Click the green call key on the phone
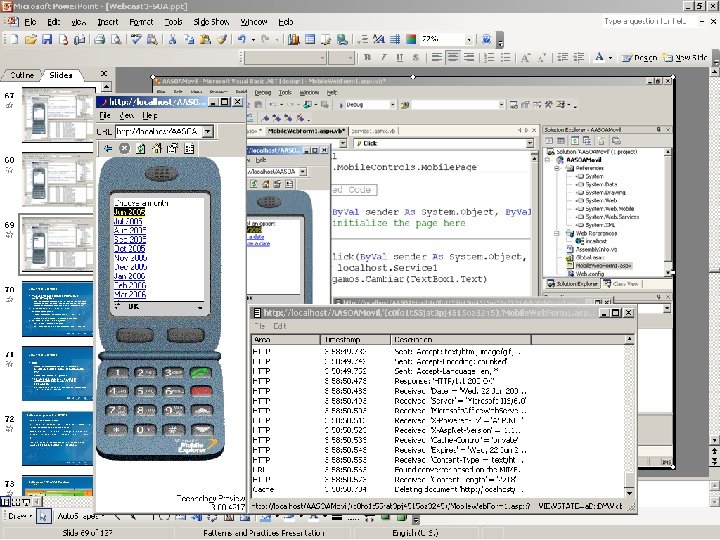Viewport: 720px width, 540px height. [201, 373]
